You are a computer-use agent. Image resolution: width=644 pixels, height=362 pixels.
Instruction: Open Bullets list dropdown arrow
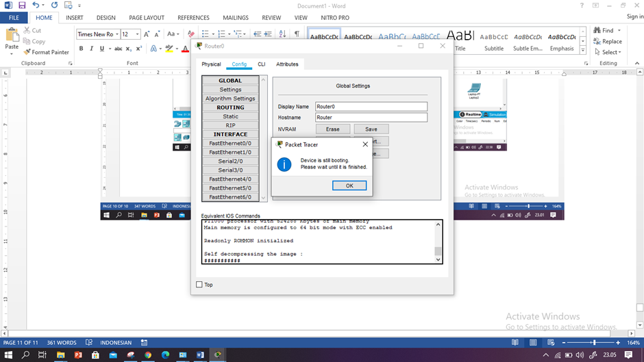coord(213,34)
